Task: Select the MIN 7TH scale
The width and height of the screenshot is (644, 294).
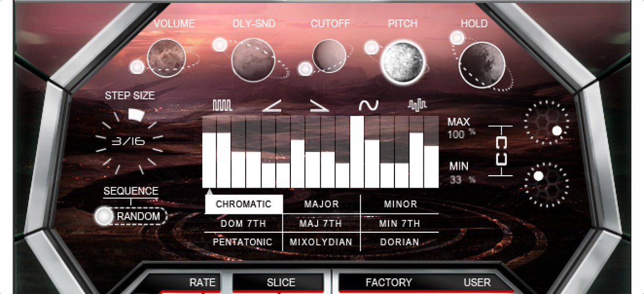Action: (400, 223)
